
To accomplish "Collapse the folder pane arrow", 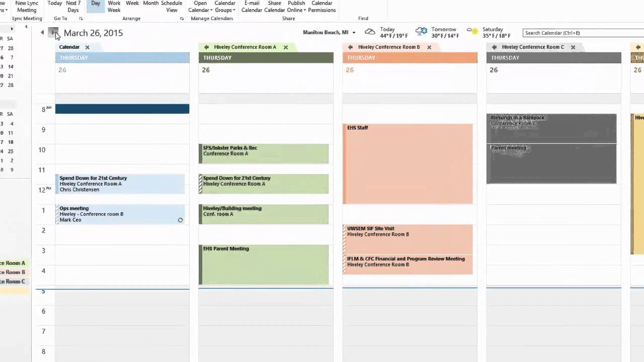I will point(26,27).
